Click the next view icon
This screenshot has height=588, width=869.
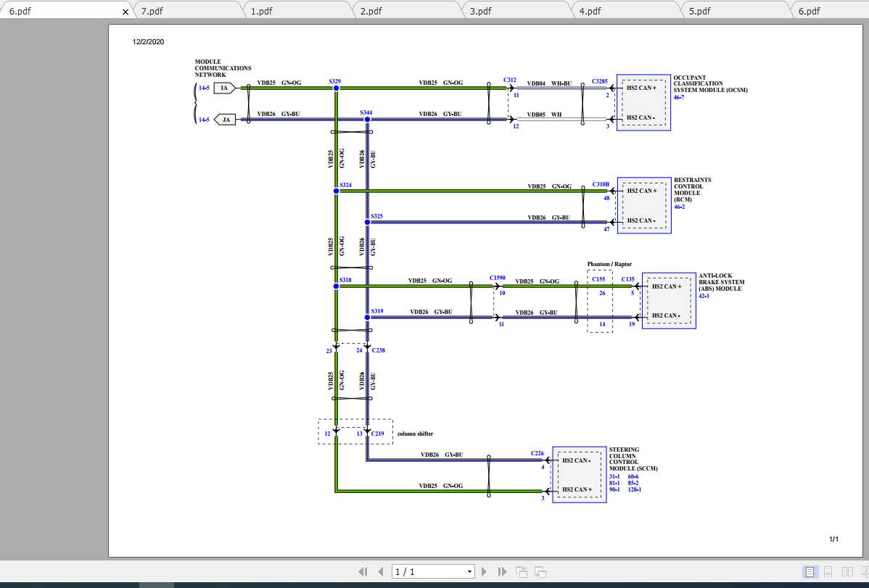[x=540, y=571]
